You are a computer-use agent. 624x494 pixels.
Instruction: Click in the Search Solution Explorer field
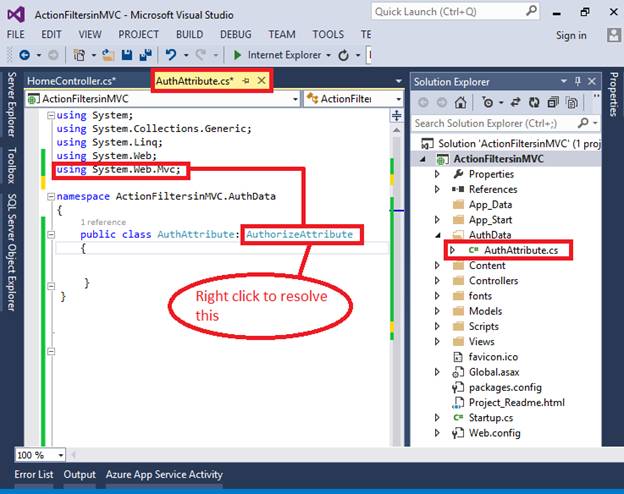click(500, 123)
